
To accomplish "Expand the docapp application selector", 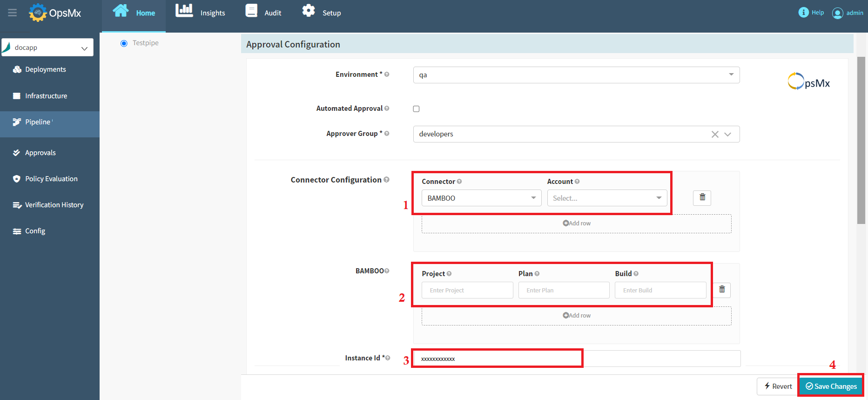I will (47, 47).
